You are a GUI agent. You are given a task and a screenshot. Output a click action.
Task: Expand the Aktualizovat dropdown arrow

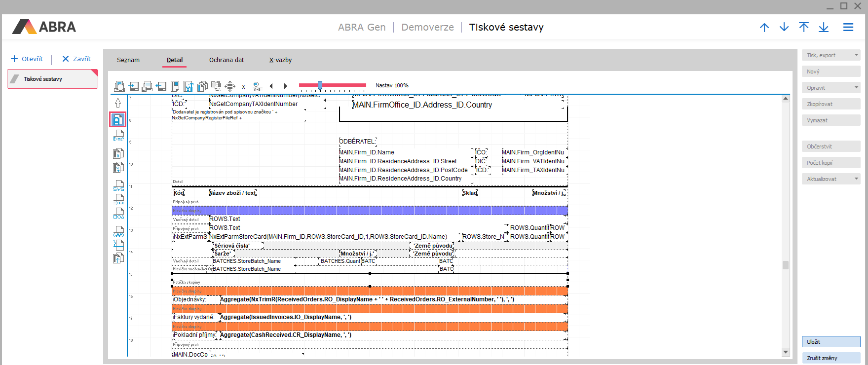(856, 179)
